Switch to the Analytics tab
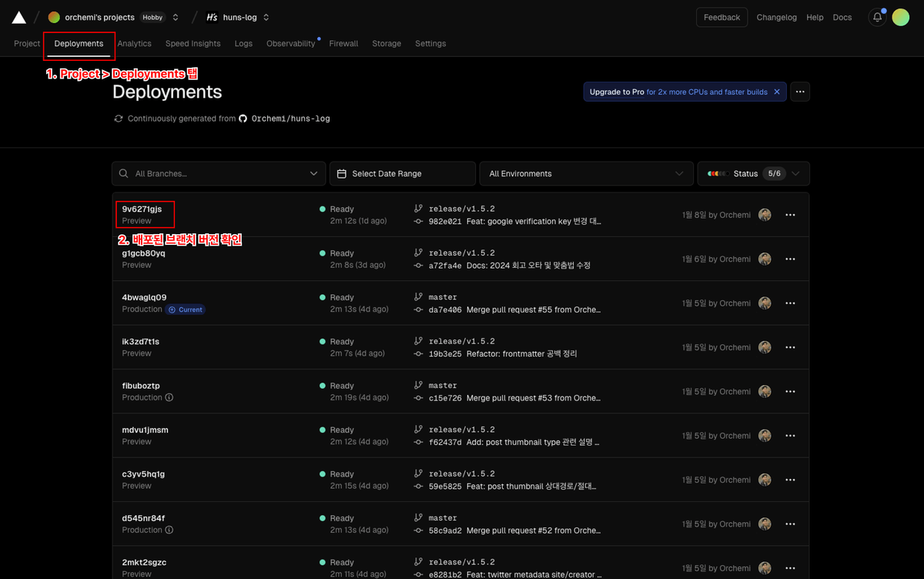The image size is (924, 579). click(x=135, y=44)
